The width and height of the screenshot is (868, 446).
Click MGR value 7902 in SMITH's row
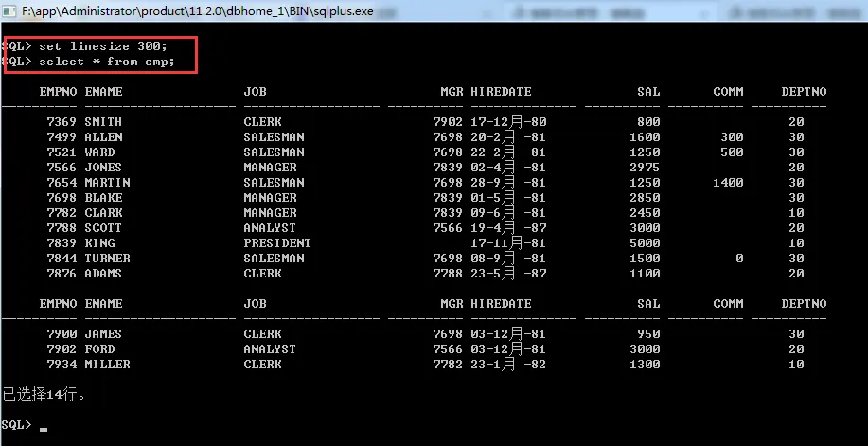tap(448, 122)
